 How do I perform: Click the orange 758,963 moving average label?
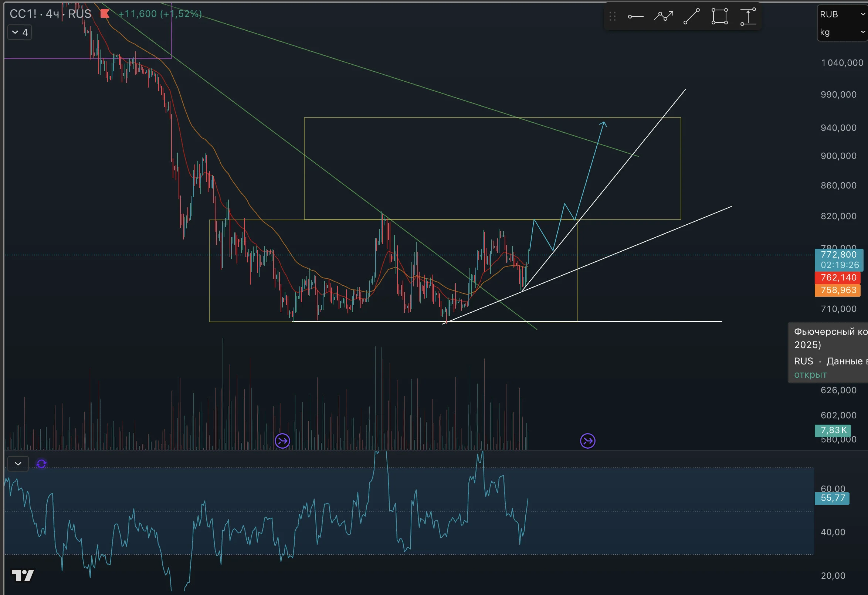pos(838,290)
